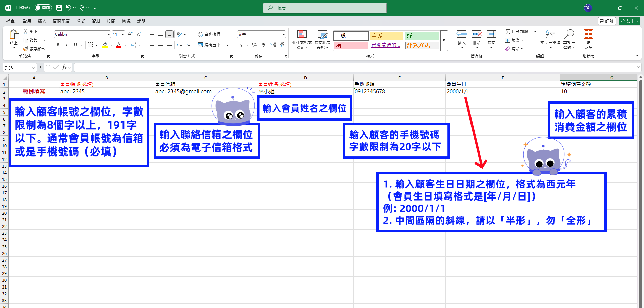
Task: Click the Save icon in title bar
Action: pos(59,8)
